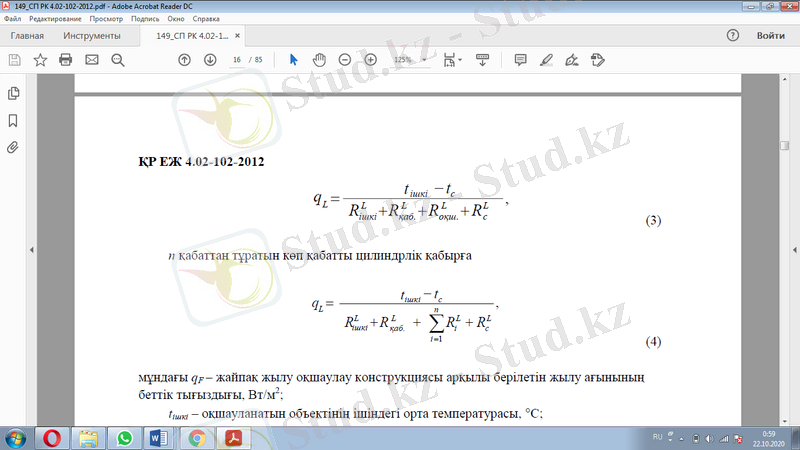Send the file by email with the envelope icon
800x450 pixels.
[x=92, y=60]
